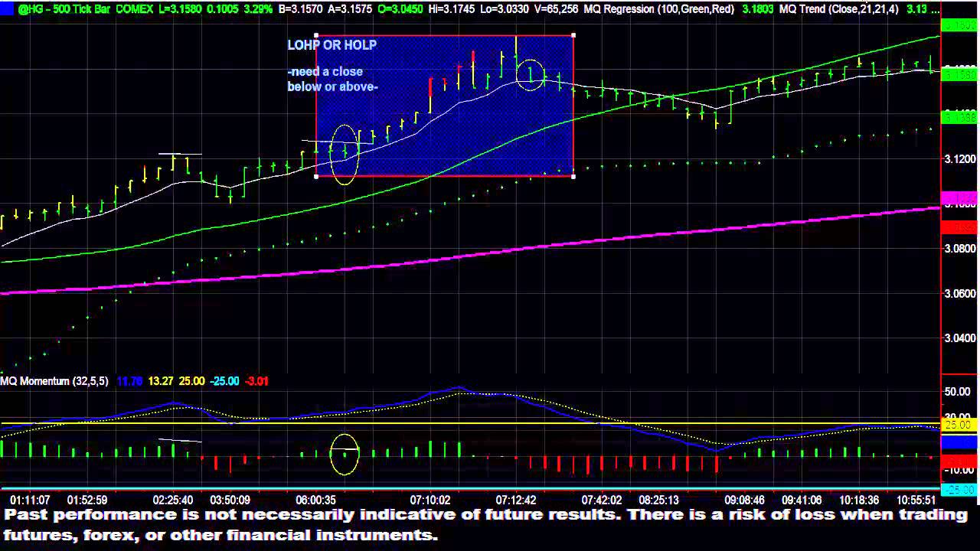Click the '02:25:40' time axis label
This screenshot has height=551, width=980.
[173, 500]
